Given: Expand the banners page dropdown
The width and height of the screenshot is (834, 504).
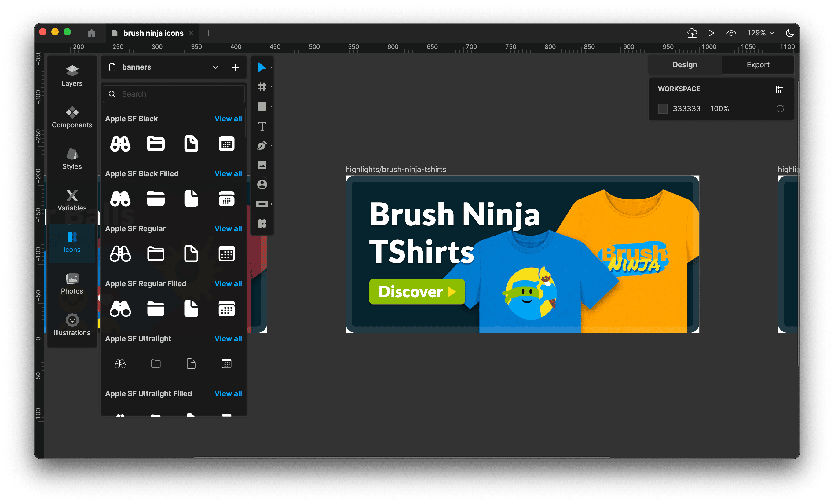Looking at the screenshot, I should coord(215,67).
